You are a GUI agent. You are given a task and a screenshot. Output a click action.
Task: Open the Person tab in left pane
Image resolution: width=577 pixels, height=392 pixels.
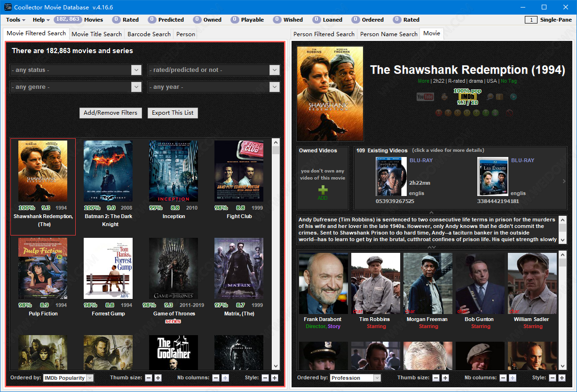pos(186,34)
